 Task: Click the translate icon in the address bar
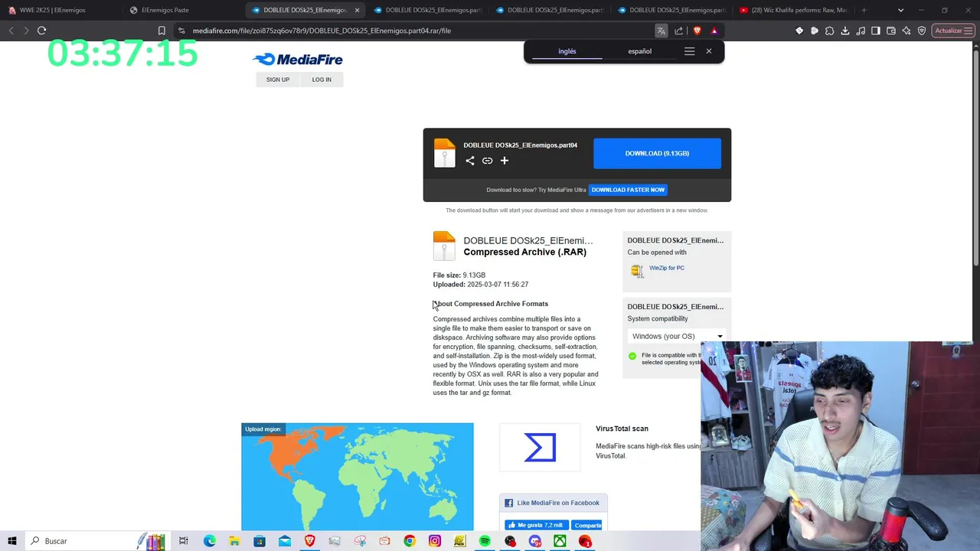661,31
